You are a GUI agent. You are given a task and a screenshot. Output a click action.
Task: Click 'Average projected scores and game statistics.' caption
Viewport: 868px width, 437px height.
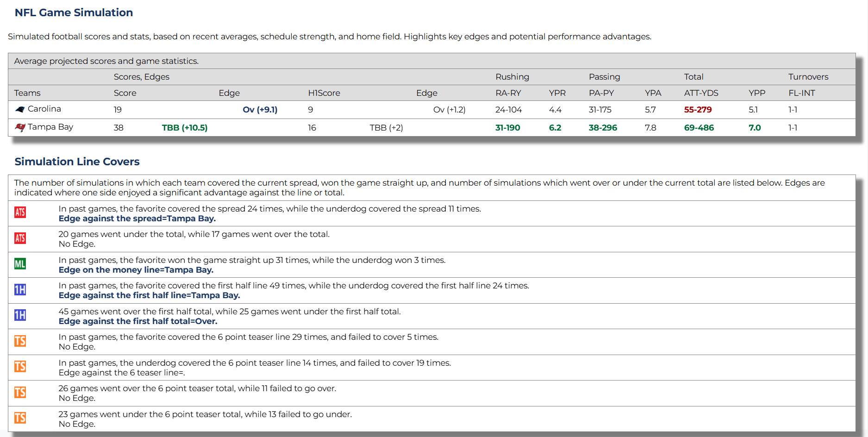(106, 61)
